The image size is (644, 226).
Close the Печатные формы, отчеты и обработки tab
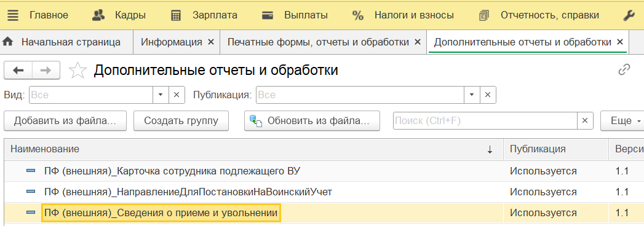click(x=417, y=42)
